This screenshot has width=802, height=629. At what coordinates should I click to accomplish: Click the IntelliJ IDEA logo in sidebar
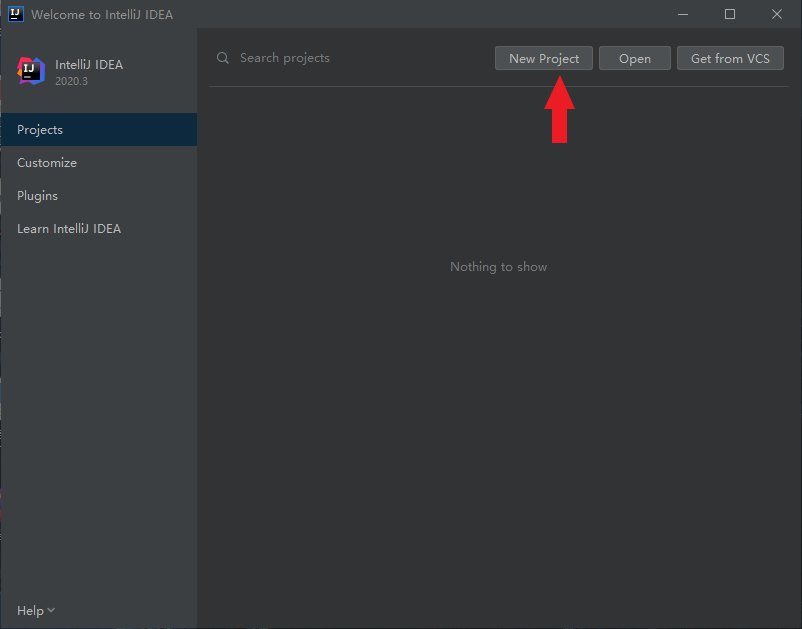[x=31, y=71]
